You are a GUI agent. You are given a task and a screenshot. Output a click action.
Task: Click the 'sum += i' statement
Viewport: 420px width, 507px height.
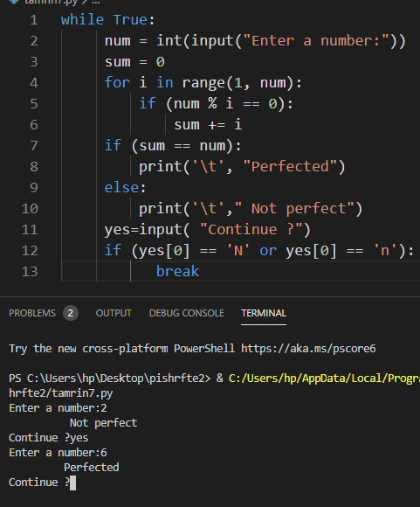[x=208, y=125]
